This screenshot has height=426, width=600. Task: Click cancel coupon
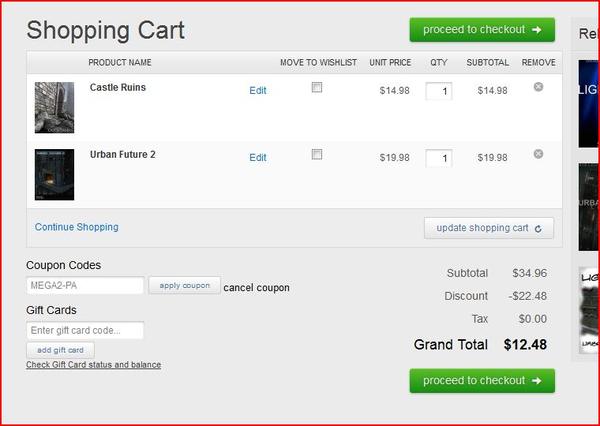tap(256, 288)
